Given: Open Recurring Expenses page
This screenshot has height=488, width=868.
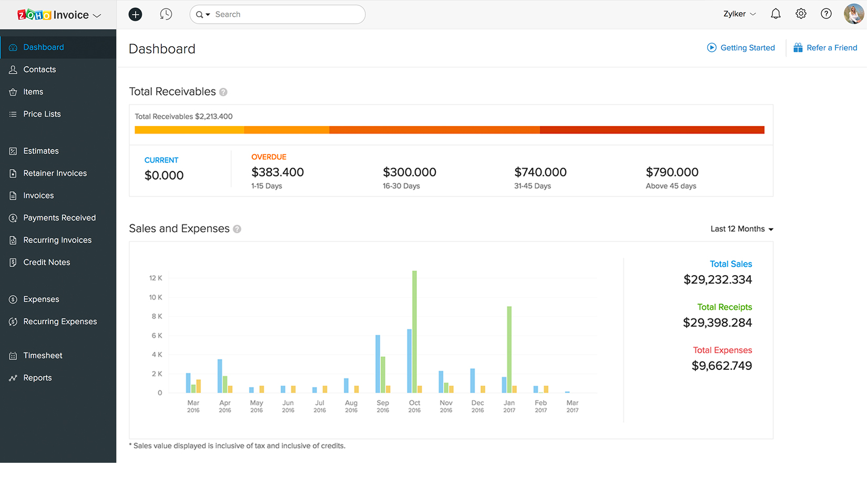Looking at the screenshot, I should point(60,321).
